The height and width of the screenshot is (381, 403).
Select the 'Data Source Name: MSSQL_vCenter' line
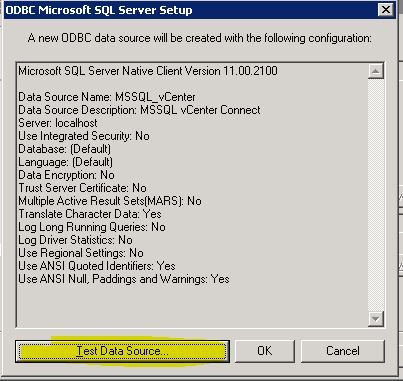(x=107, y=97)
